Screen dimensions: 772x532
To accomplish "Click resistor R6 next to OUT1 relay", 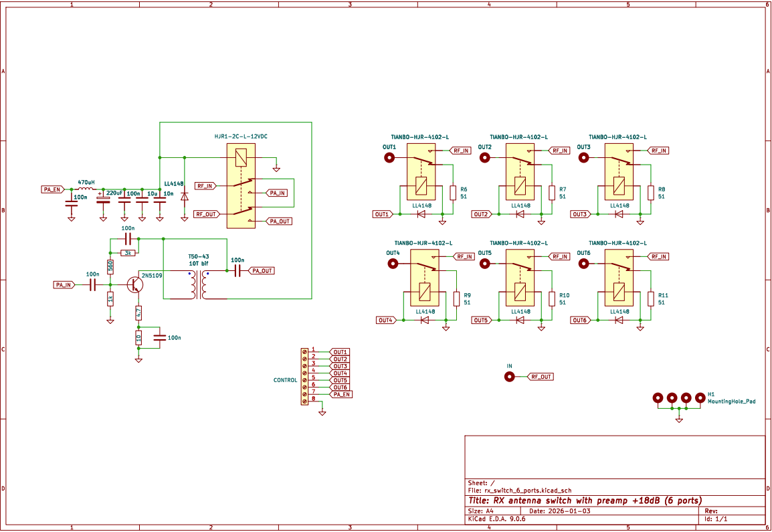I will tap(453, 193).
